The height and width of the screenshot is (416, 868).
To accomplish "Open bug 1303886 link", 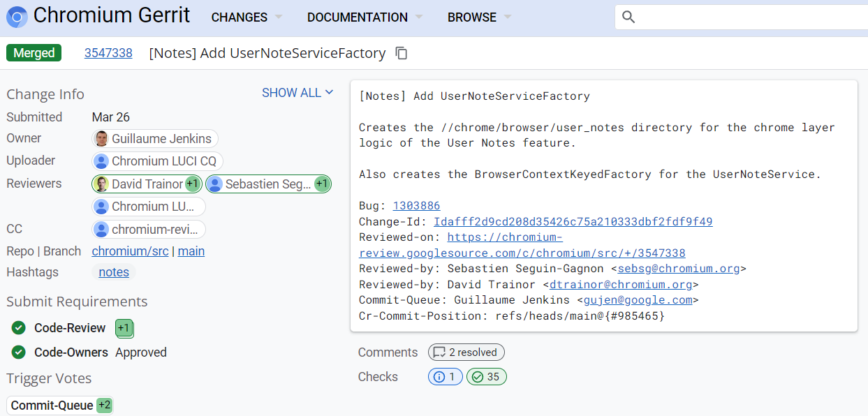I will point(416,206).
